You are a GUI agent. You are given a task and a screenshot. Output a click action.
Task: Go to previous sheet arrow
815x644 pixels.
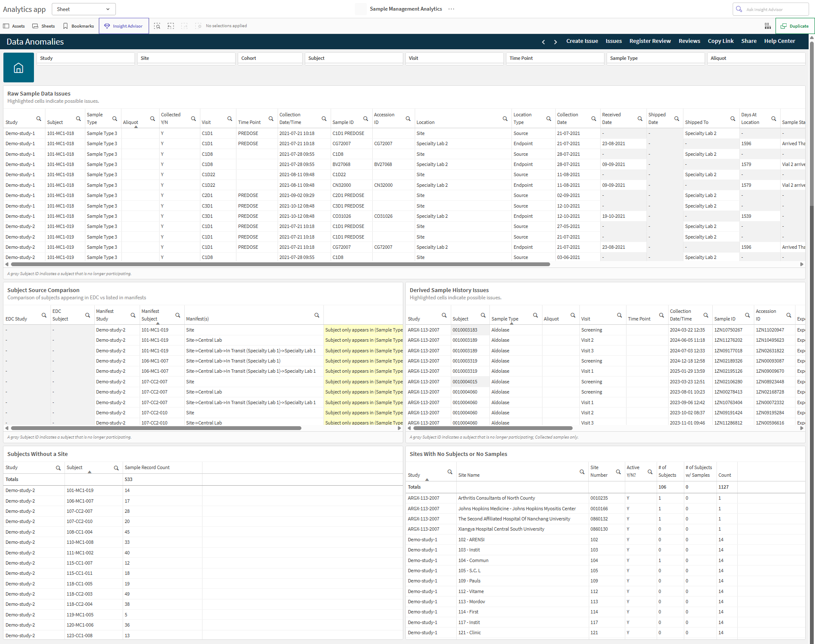[543, 42]
